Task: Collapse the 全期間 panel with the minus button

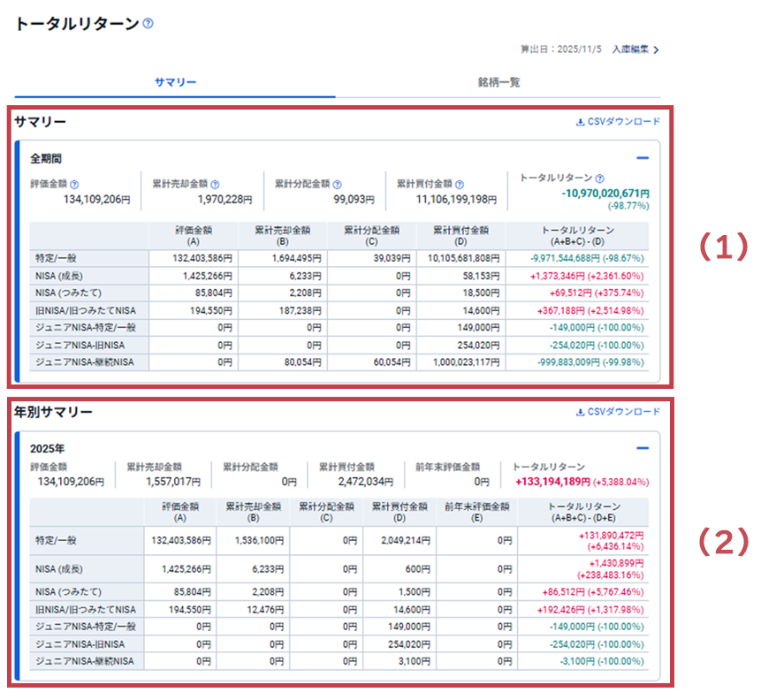Action: point(643,158)
